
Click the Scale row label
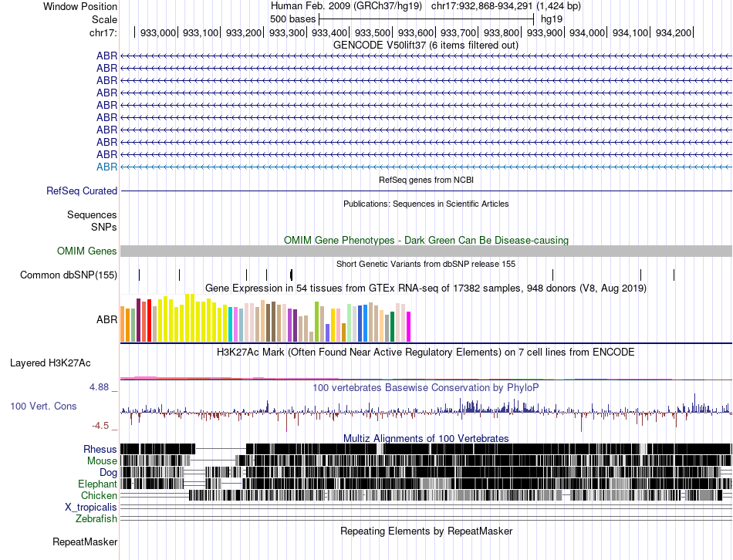coord(104,19)
